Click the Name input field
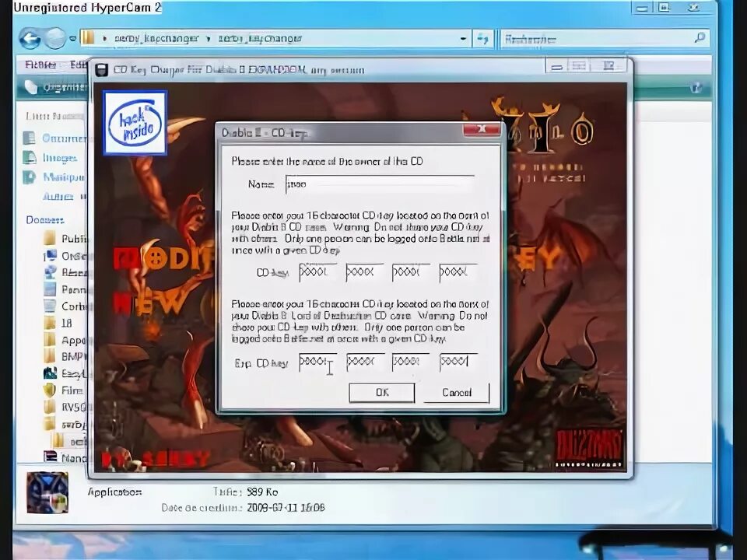The height and width of the screenshot is (560, 747). coord(380,184)
